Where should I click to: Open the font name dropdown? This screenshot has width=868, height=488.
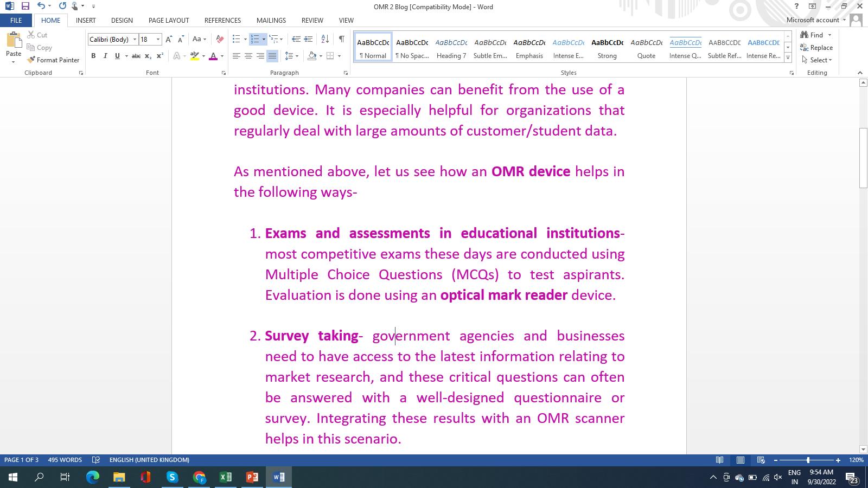point(135,40)
